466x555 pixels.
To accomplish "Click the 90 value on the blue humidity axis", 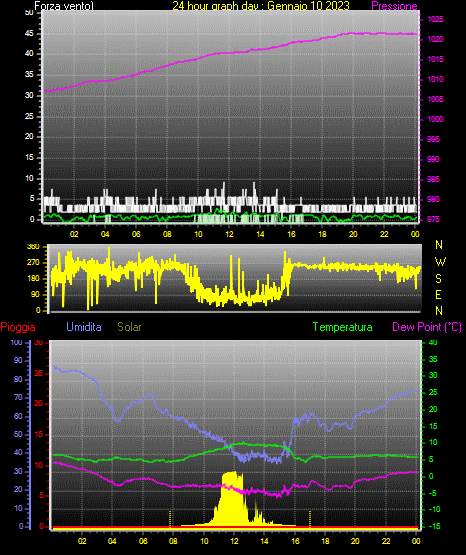I will click(x=18, y=360).
